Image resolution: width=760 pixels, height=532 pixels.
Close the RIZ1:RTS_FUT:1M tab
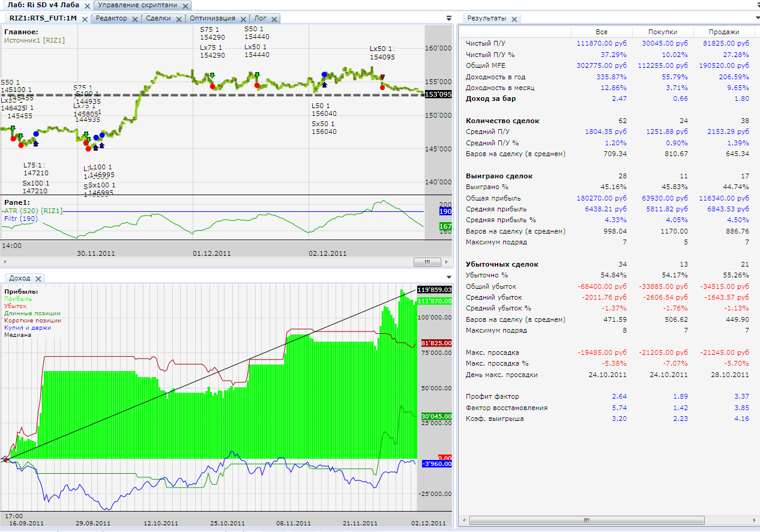pyautogui.click(x=85, y=19)
